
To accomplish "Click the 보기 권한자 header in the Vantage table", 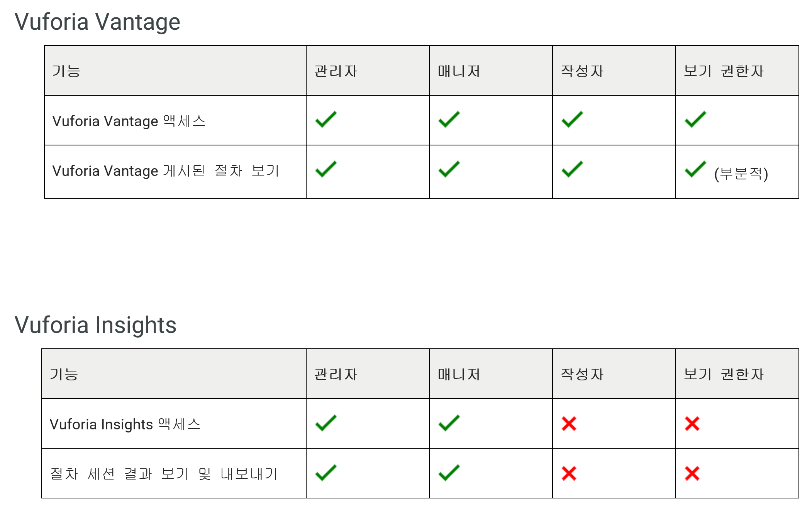I will [724, 71].
